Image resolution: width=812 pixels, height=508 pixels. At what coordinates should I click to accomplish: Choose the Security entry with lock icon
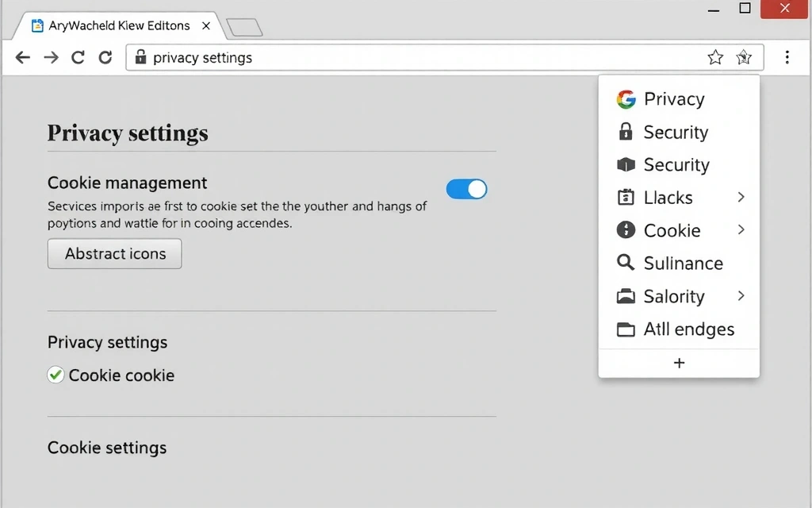[x=675, y=132]
